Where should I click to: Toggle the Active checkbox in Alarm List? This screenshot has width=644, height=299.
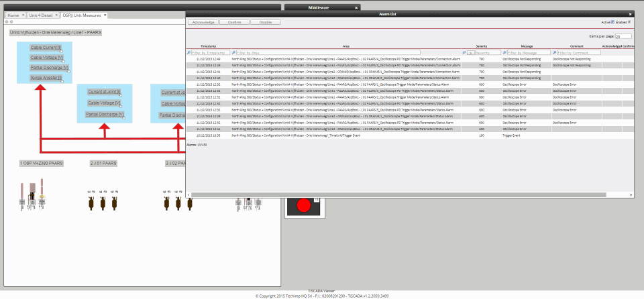coord(612,22)
